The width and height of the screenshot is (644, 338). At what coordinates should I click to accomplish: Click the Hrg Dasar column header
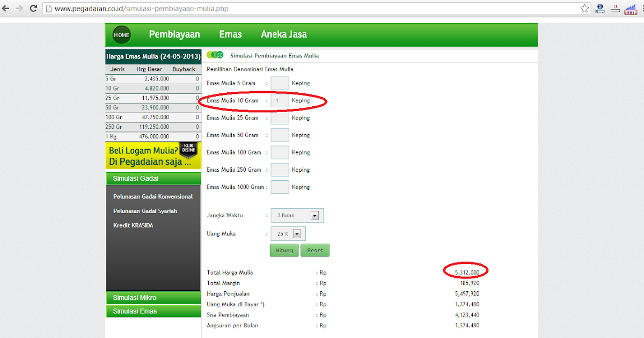pyautogui.click(x=149, y=69)
